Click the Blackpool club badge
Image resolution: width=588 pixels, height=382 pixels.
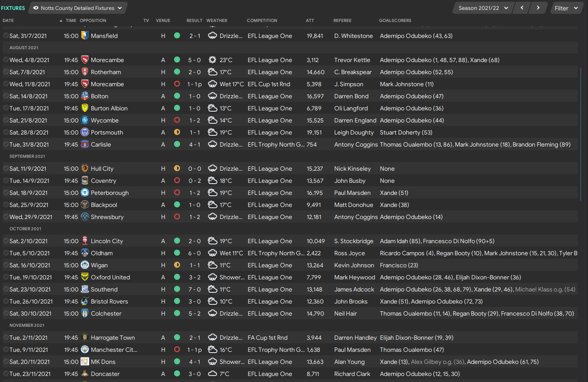[x=85, y=205]
